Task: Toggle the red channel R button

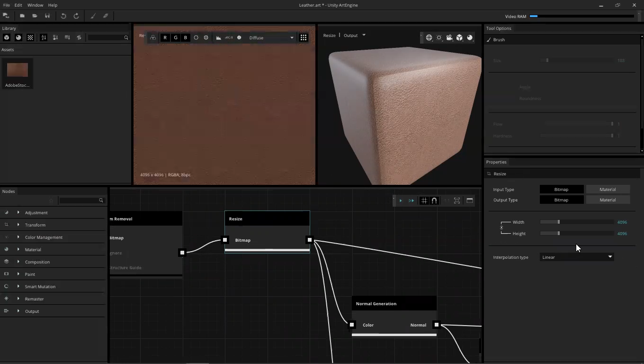Action: click(165, 37)
